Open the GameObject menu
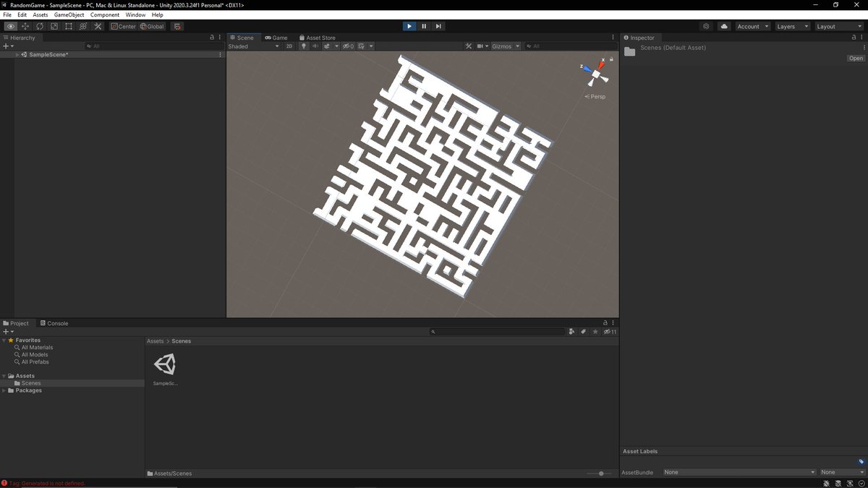The height and width of the screenshot is (488, 868). 69,14
